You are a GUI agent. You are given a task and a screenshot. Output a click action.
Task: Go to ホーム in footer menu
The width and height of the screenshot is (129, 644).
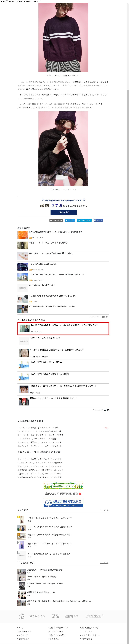pyautogui.click(x=21, y=628)
